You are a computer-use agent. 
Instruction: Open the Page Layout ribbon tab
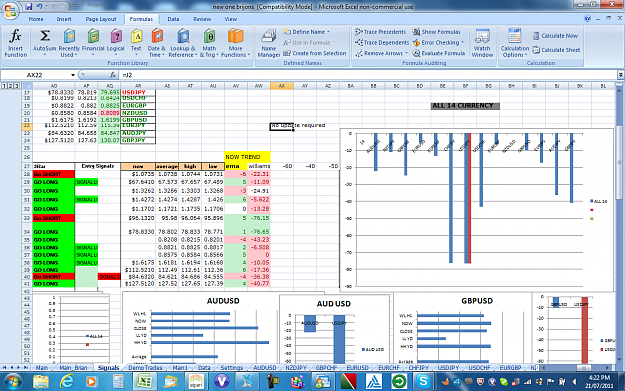[x=101, y=19]
